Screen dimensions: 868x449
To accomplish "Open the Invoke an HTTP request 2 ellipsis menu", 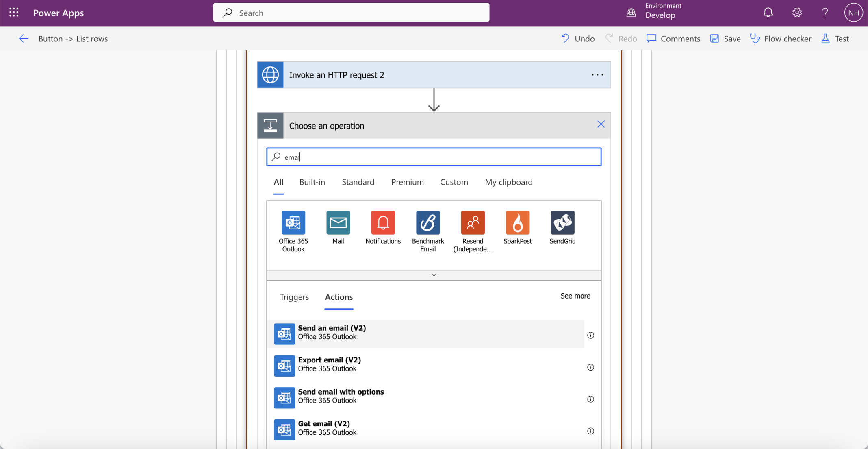I will (x=597, y=75).
